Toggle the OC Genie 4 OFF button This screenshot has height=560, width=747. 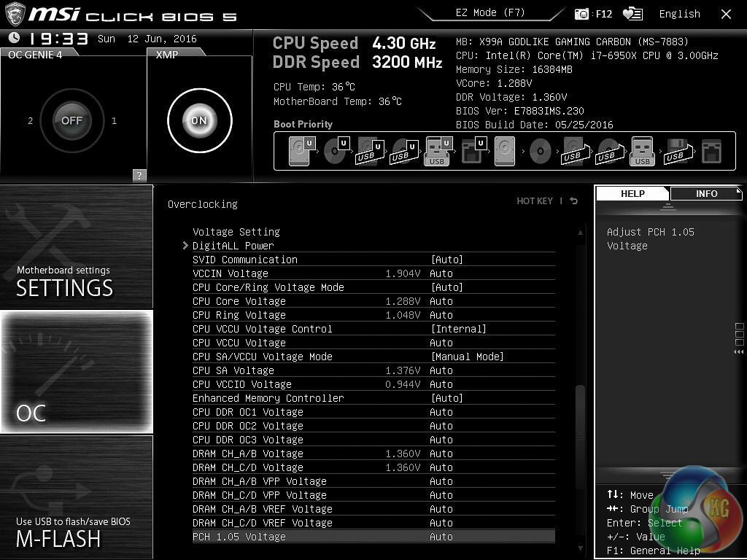[x=71, y=120]
